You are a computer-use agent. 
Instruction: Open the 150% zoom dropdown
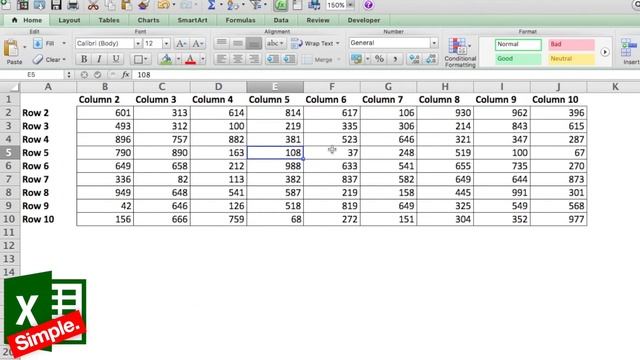click(351, 5)
